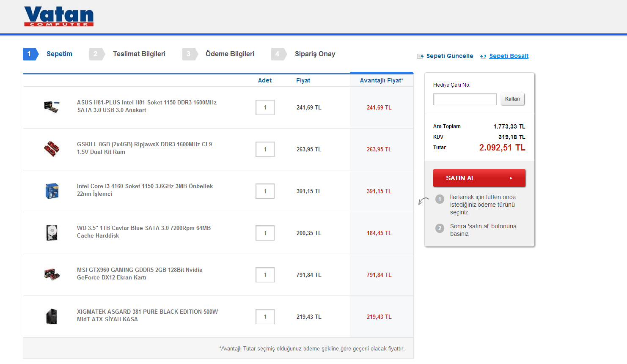Open the MSI GTX960 graphics card thumbnail
The width and height of the screenshot is (627, 364).
pyautogui.click(x=52, y=275)
